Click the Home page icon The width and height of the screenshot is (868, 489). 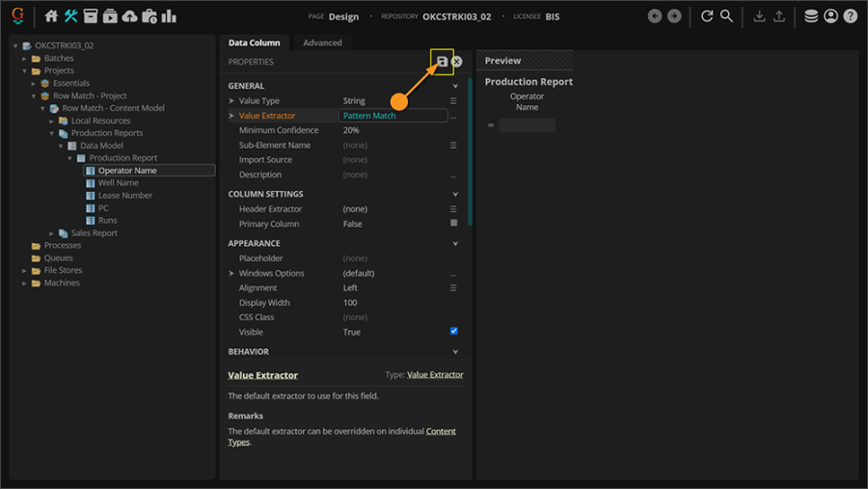52,16
